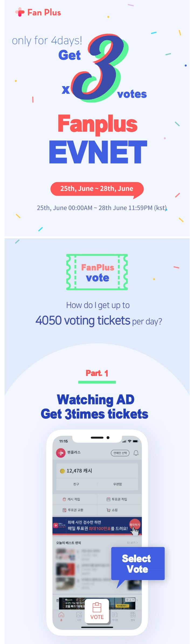The height and width of the screenshot is (644, 194).
Task: Open the 투표권 교환 menu item
Action: [73, 510]
